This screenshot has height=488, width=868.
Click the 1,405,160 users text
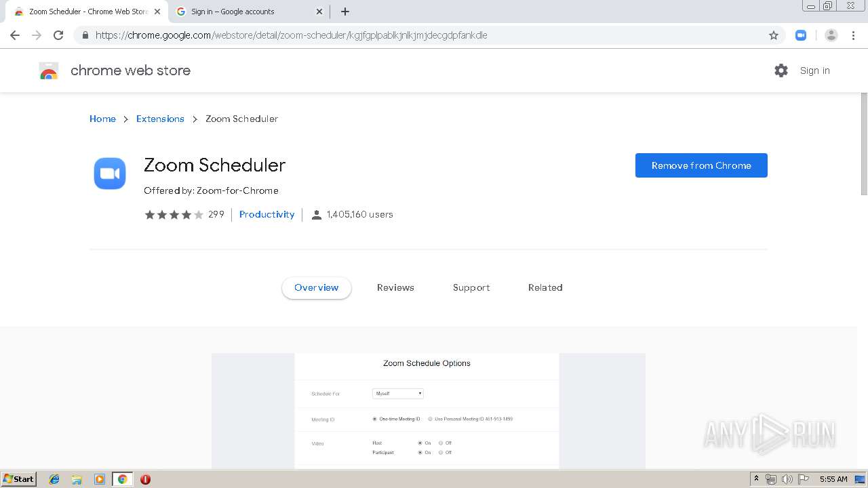click(x=360, y=214)
